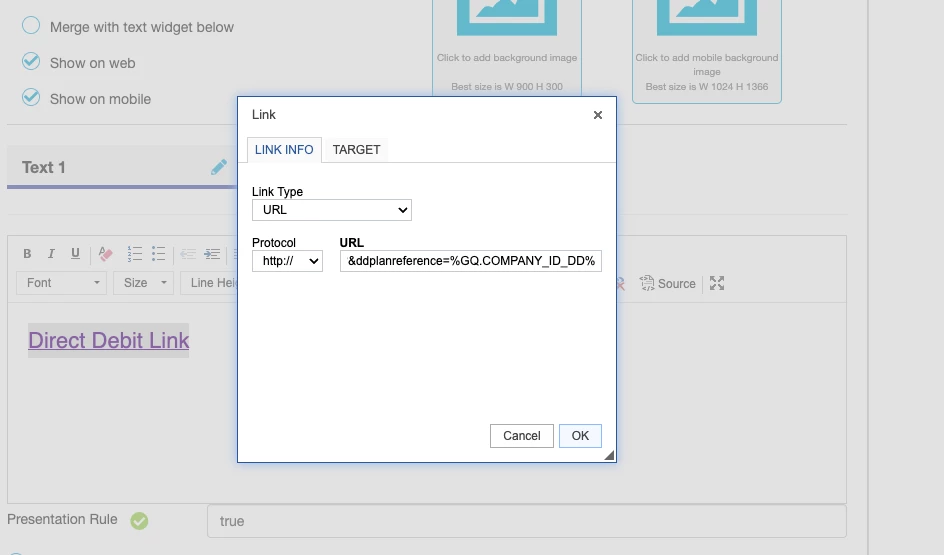This screenshot has height=555, width=944.
Task: Confirm the link with OK
Action: [x=580, y=436]
